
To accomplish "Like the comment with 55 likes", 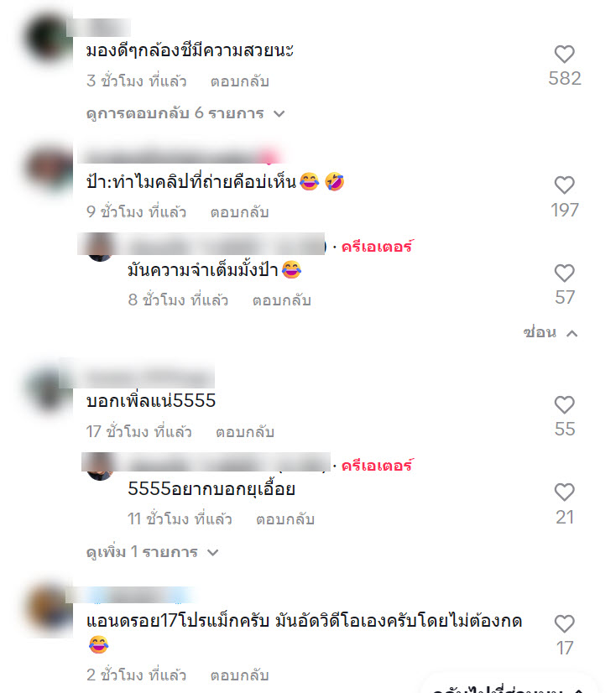I will [x=564, y=405].
